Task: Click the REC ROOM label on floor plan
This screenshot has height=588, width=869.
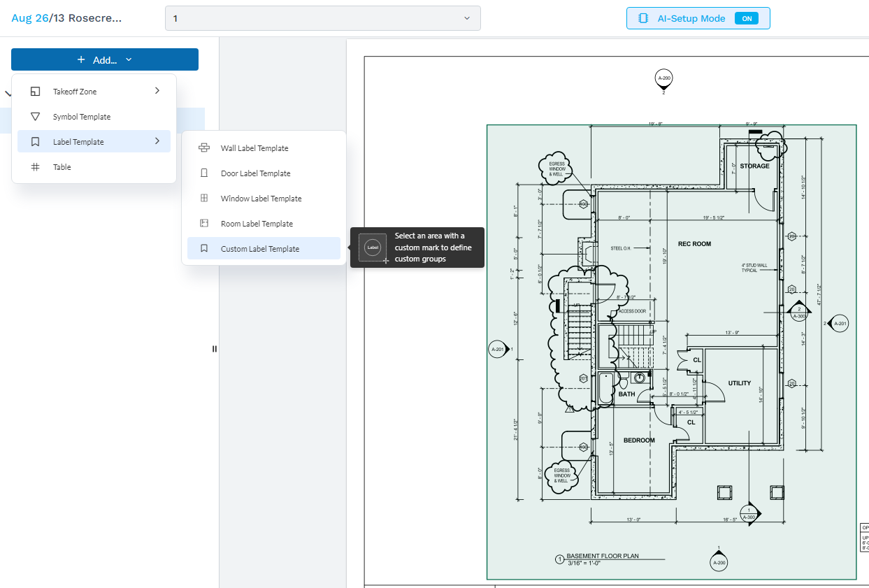Action: point(694,244)
